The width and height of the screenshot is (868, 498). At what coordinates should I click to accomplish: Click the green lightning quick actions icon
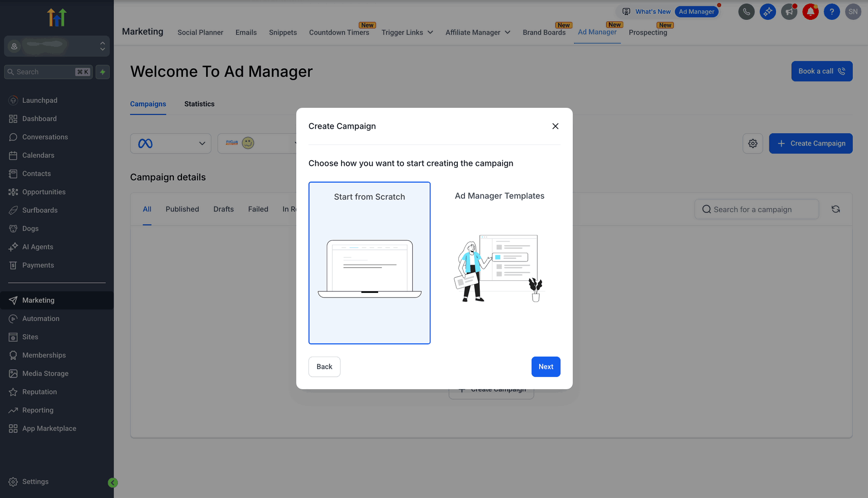click(103, 72)
